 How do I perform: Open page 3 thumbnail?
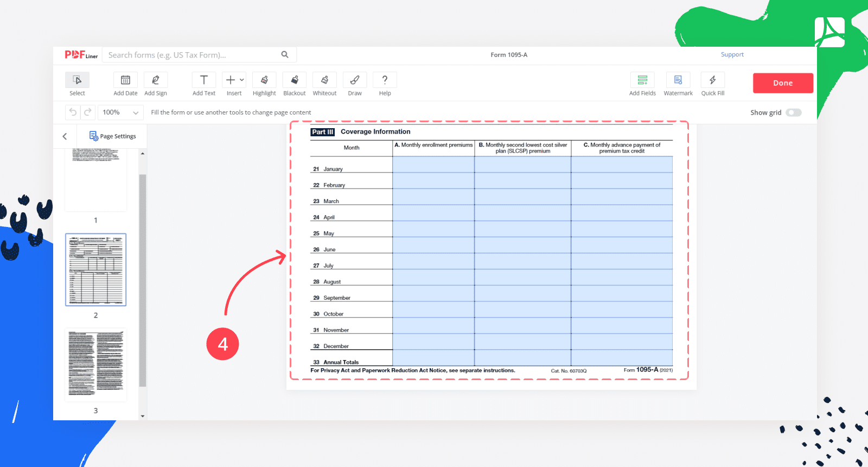(x=96, y=364)
